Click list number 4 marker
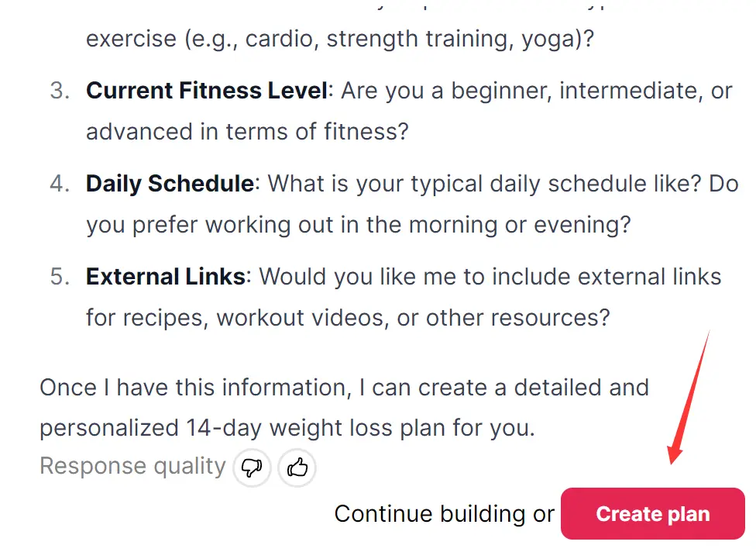Screen dimensions: 756x552 click(x=60, y=184)
